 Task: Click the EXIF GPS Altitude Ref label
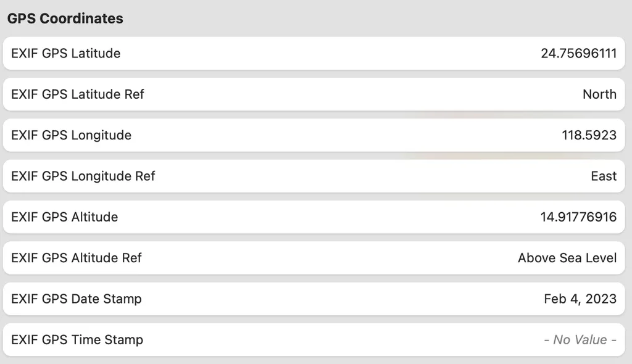click(x=77, y=258)
